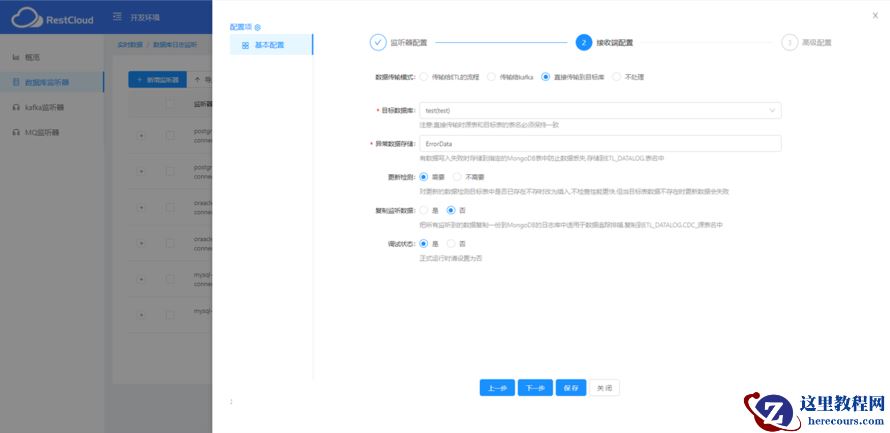Click the 实时数据 breadcrumb link

coord(129,44)
